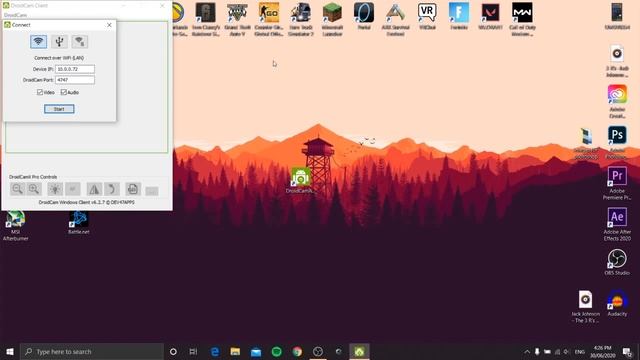
Task: Click the zoom out pro control
Action: [x=18, y=189]
